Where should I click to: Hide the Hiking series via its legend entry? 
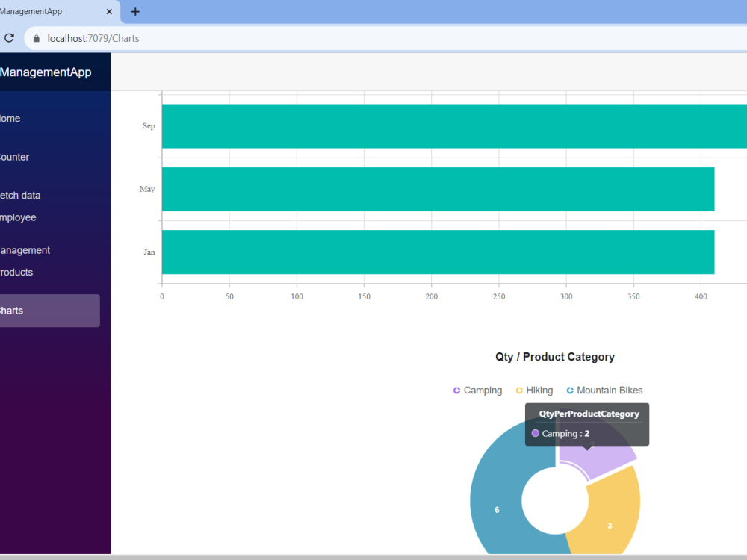click(538, 390)
